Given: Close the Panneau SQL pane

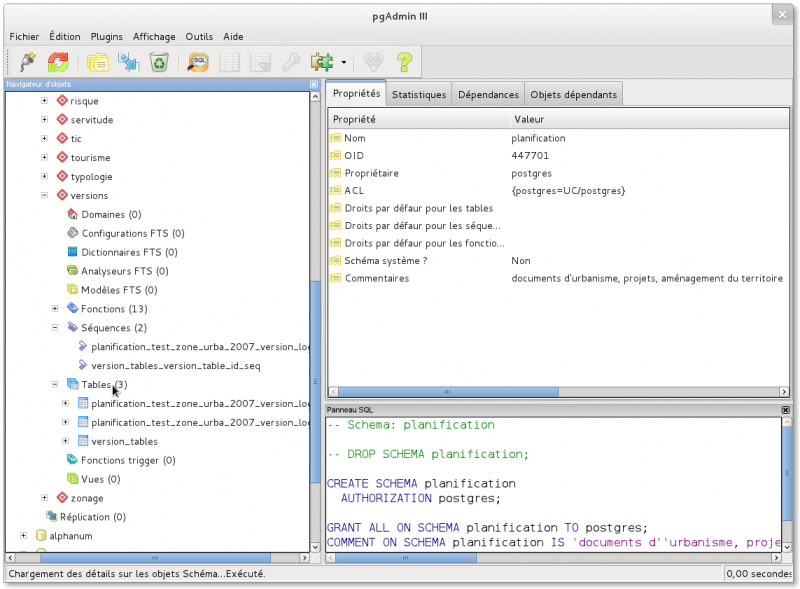Looking at the screenshot, I should pyautogui.click(x=785, y=411).
